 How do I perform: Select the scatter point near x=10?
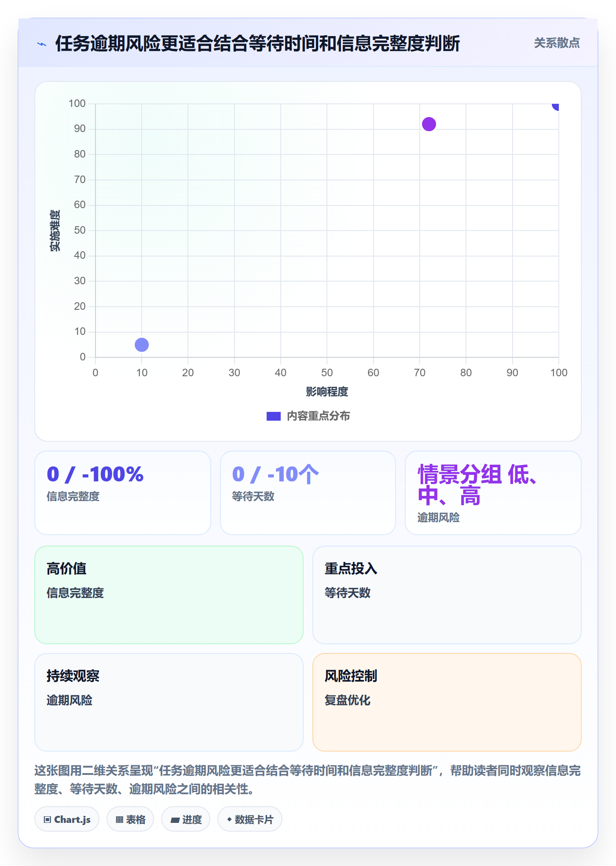(142, 345)
